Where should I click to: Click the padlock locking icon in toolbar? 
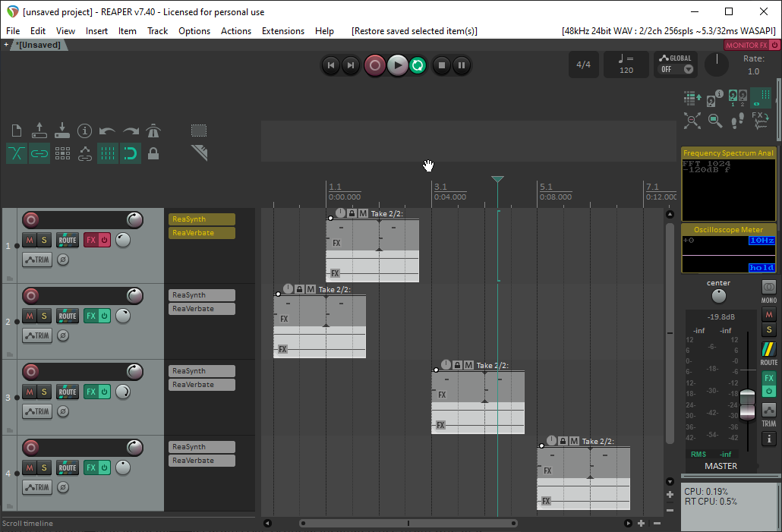pyautogui.click(x=153, y=153)
